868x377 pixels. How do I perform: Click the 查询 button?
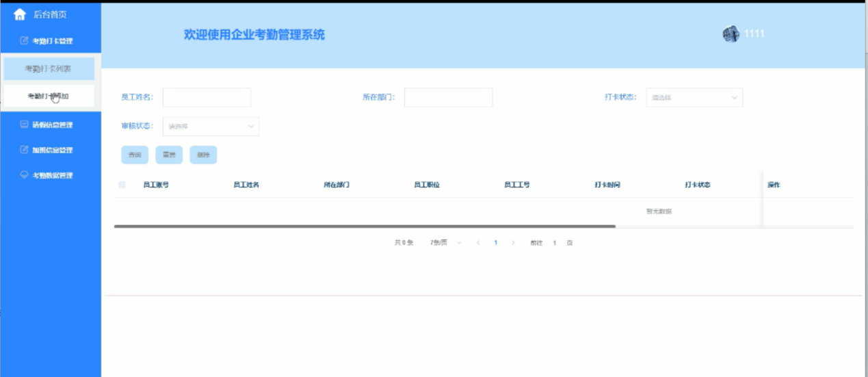point(135,155)
